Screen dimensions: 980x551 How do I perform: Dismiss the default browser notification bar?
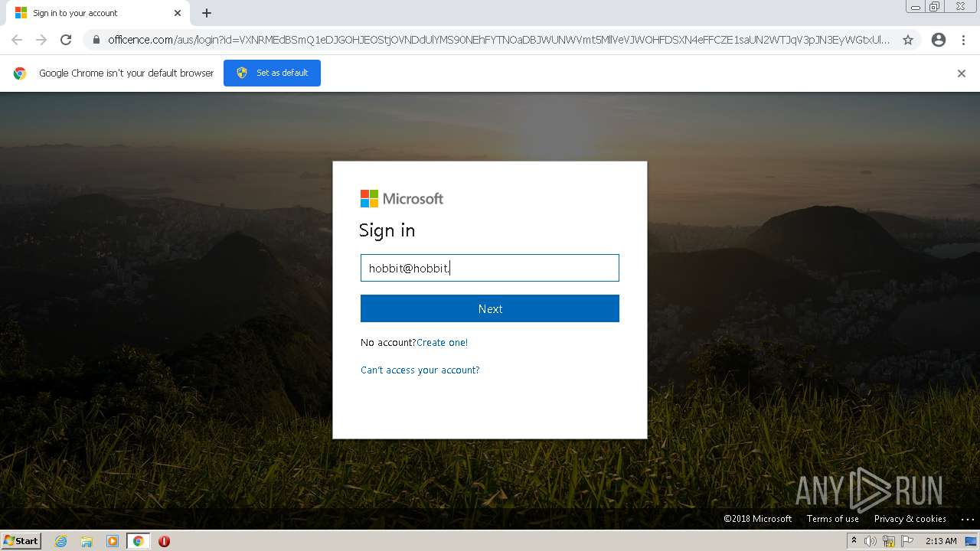coord(962,73)
